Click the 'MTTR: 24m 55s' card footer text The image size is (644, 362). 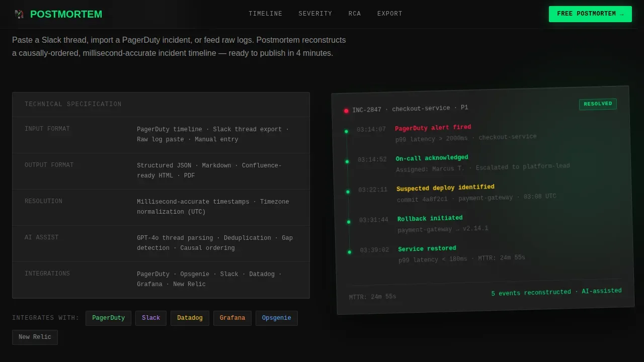pyautogui.click(x=373, y=297)
